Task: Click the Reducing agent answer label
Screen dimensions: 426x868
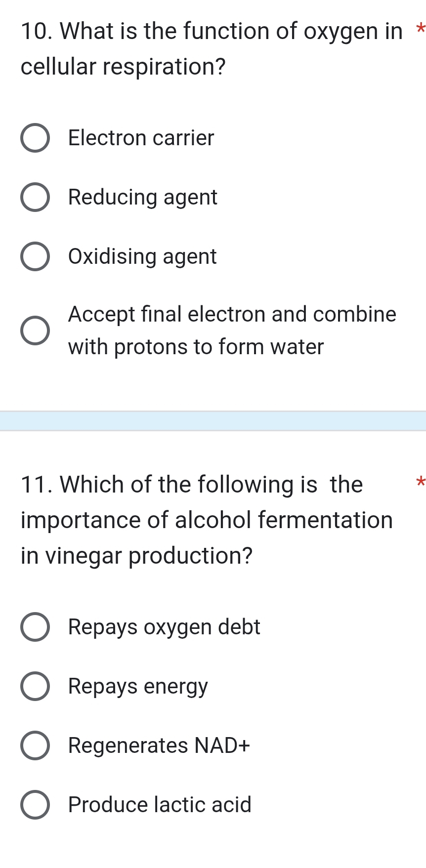Action: pyautogui.click(x=142, y=198)
